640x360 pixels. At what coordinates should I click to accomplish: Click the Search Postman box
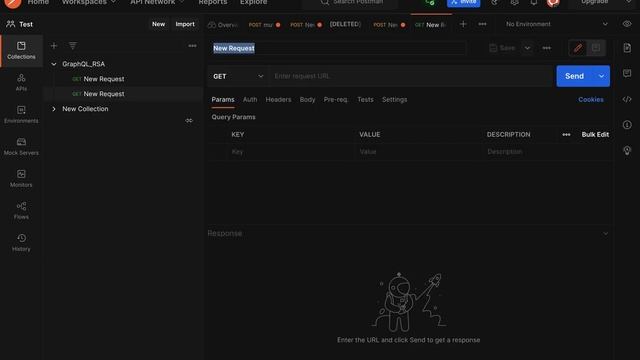click(351, 2)
